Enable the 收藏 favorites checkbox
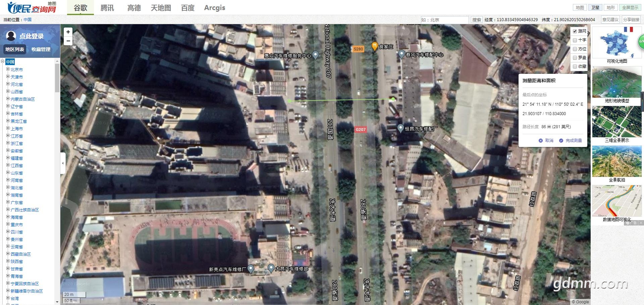The height and width of the screenshot is (305, 644). (x=575, y=66)
